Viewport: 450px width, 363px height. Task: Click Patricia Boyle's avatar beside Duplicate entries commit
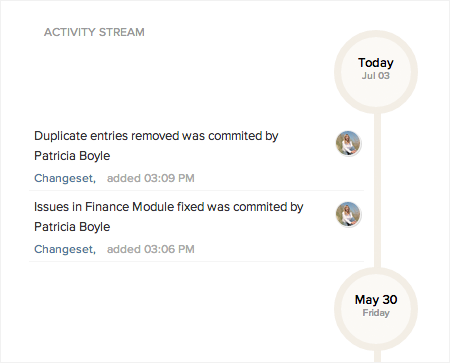point(348,143)
